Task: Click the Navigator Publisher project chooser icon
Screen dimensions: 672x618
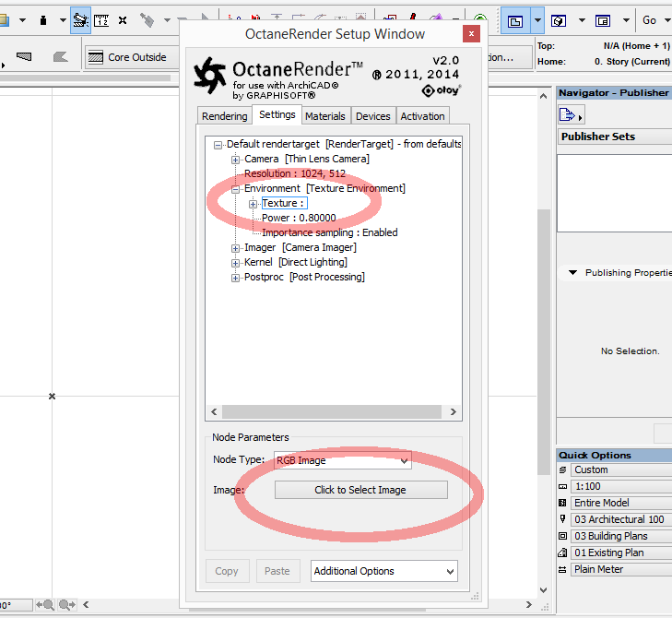Action: tap(571, 114)
